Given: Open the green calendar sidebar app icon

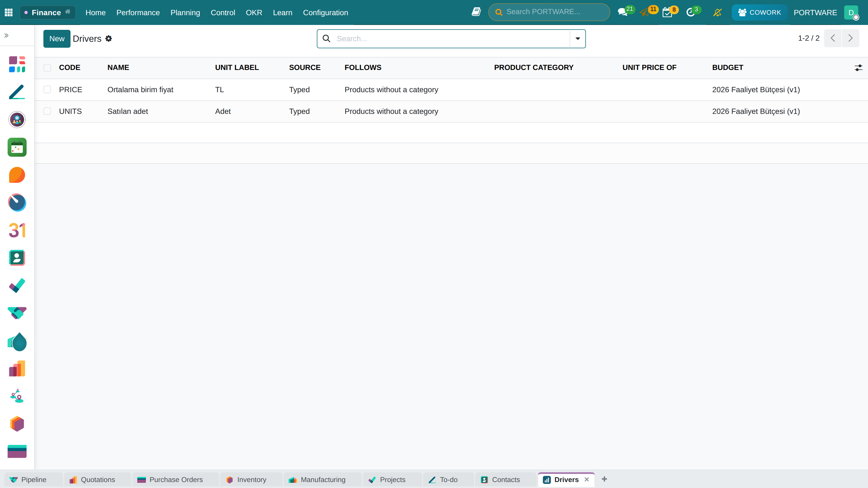Looking at the screenshot, I should (x=17, y=147).
